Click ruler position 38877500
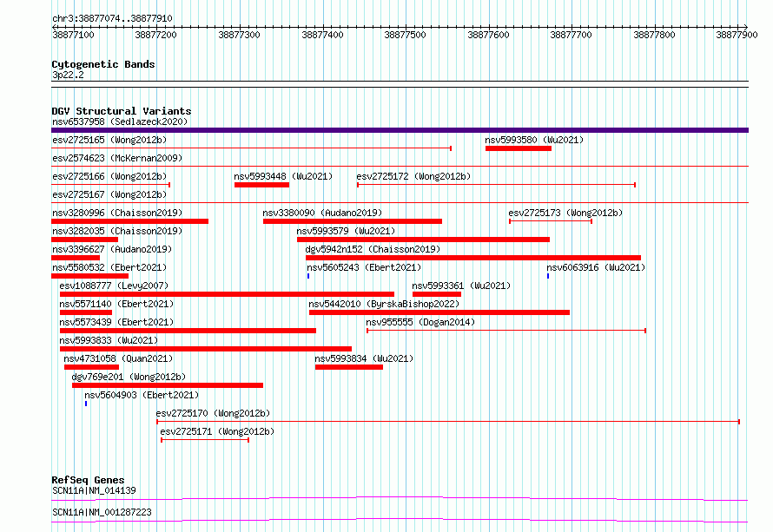Screen dimensions: 773x532 click(x=406, y=35)
